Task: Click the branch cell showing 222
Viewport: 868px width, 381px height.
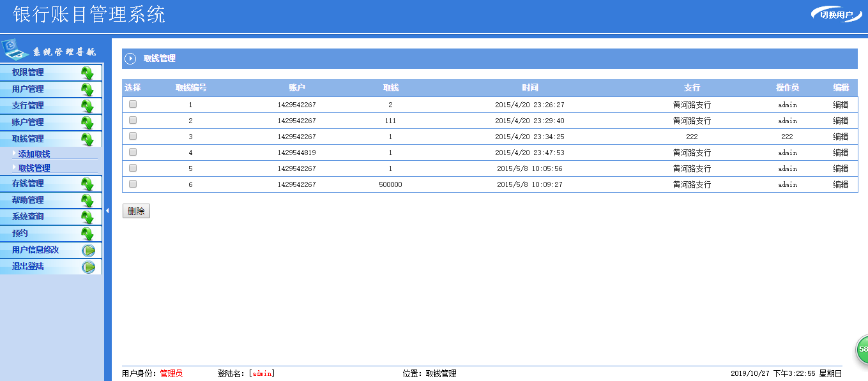Action: click(692, 137)
